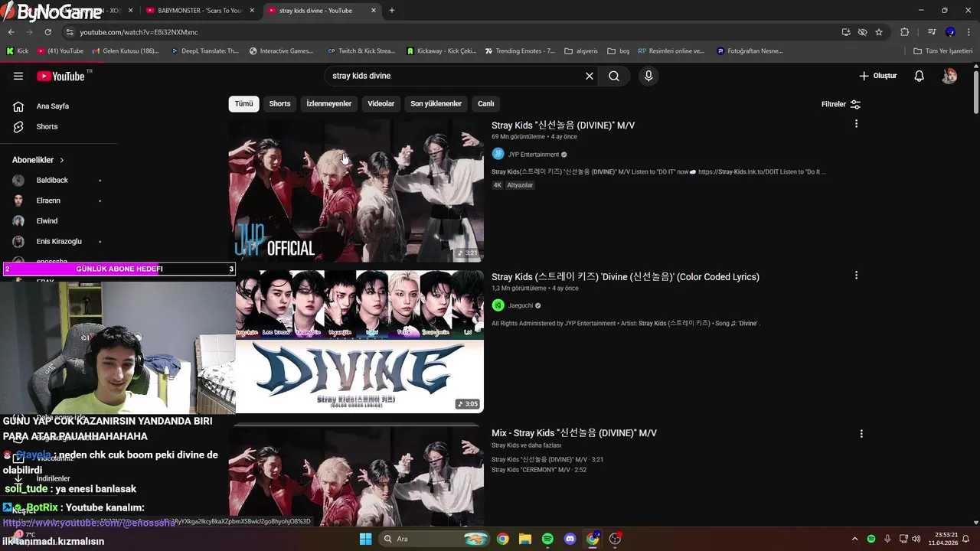
Task: Click the Kick bookmark
Action: tap(18, 51)
